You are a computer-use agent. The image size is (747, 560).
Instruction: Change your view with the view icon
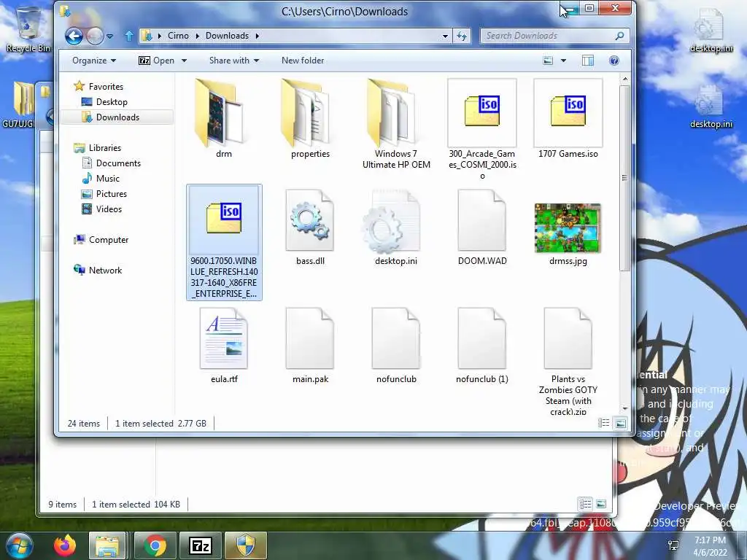click(548, 61)
